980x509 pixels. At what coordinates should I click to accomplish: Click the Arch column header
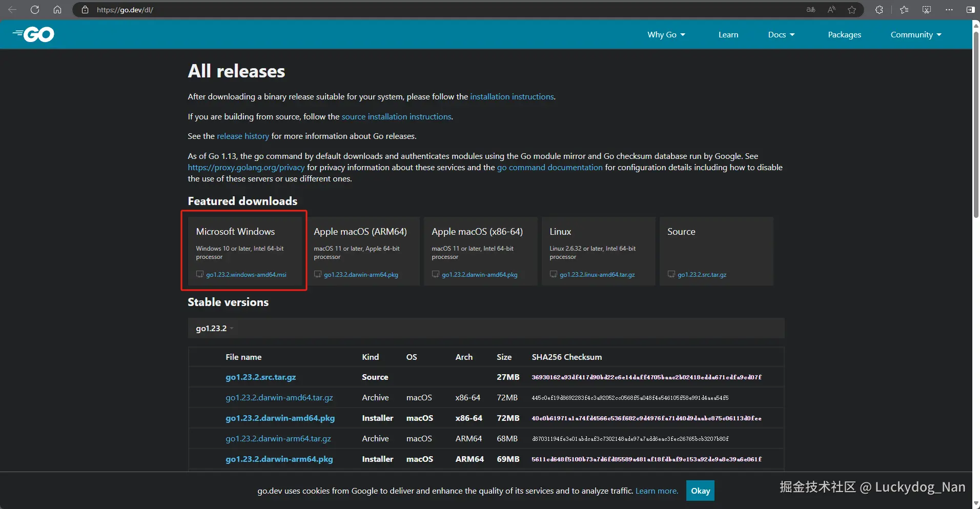(x=464, y=357)
